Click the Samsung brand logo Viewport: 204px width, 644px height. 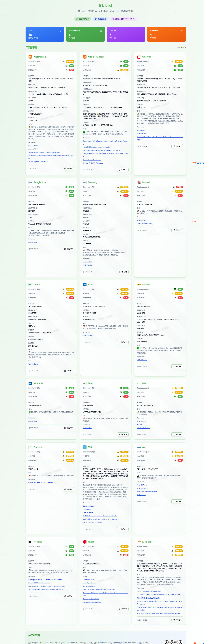[85, 182]
